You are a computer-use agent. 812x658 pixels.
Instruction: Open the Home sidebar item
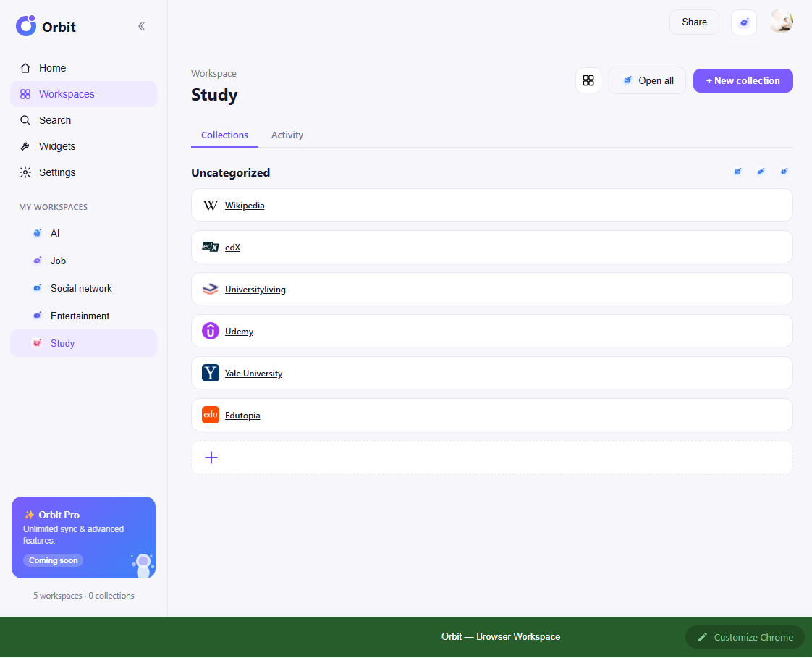point(83,68)
